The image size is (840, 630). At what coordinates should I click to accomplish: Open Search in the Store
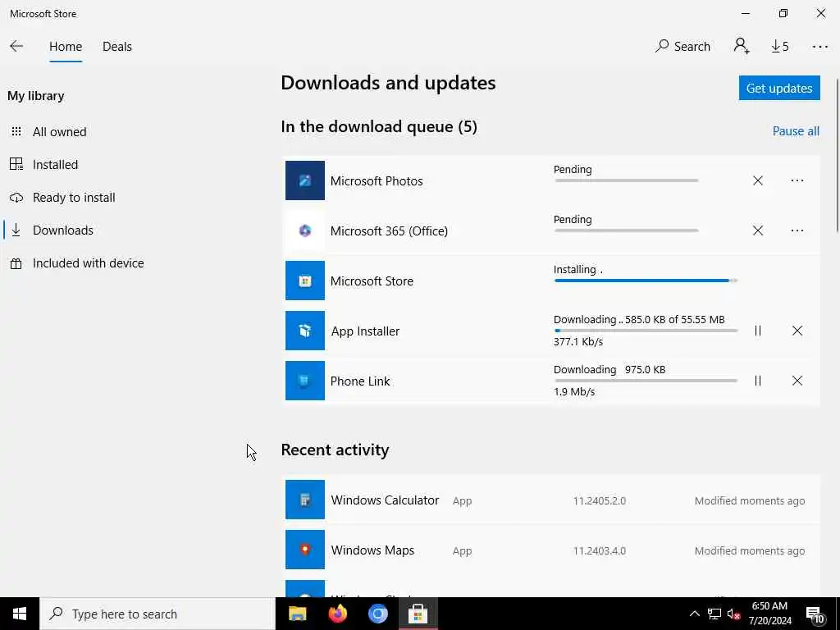[682, 47]
